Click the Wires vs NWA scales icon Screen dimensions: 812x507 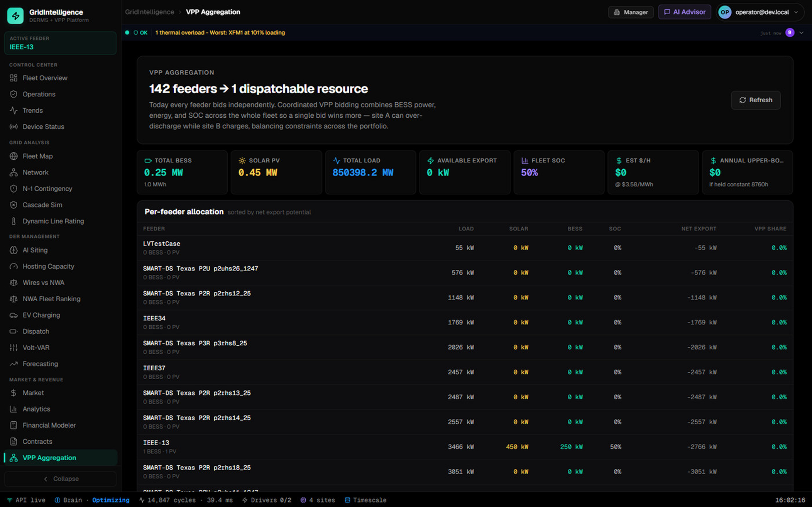[14, 282]
